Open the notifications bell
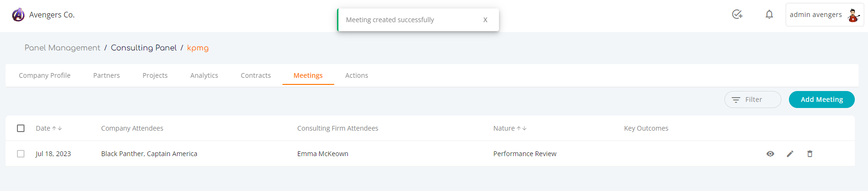The width and height of the screenshot is (868, 191). pos(769,15)
